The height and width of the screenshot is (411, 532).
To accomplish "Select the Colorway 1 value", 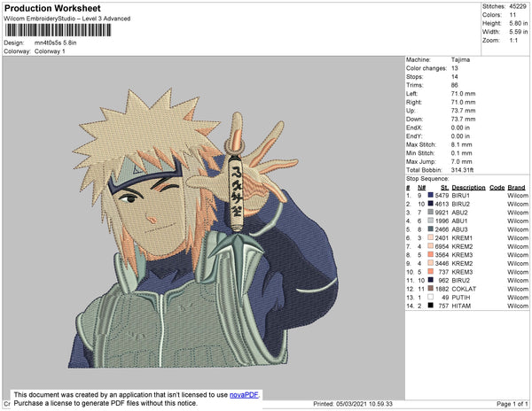I will pyautogui.click(x=50, y=51).
